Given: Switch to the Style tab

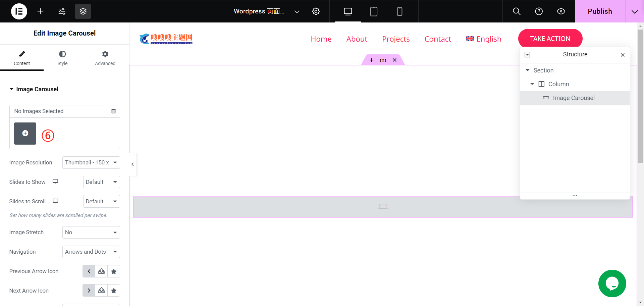Looking at the screenshot, I should point(62,58).
